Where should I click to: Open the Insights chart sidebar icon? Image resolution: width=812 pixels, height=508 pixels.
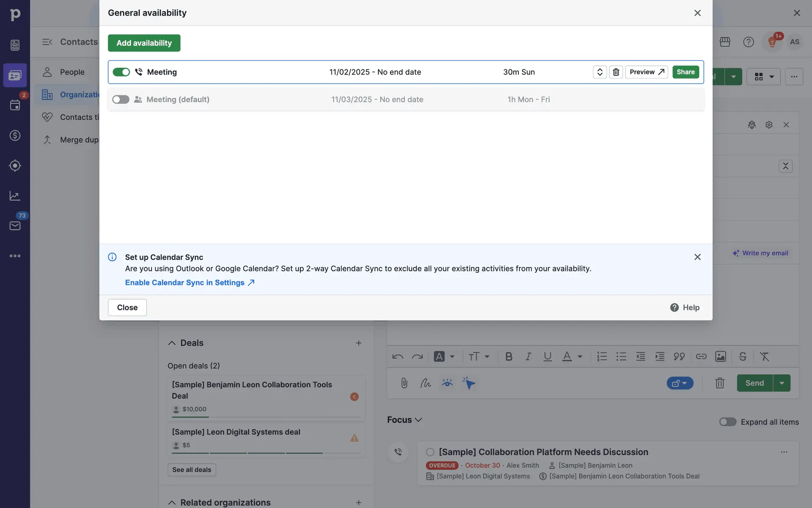coord(15,196)
